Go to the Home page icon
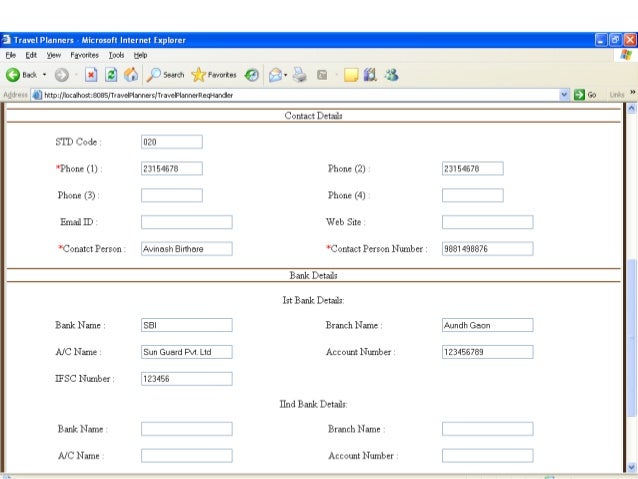Screen dimensions: 638x479 [x=131, y=75]
